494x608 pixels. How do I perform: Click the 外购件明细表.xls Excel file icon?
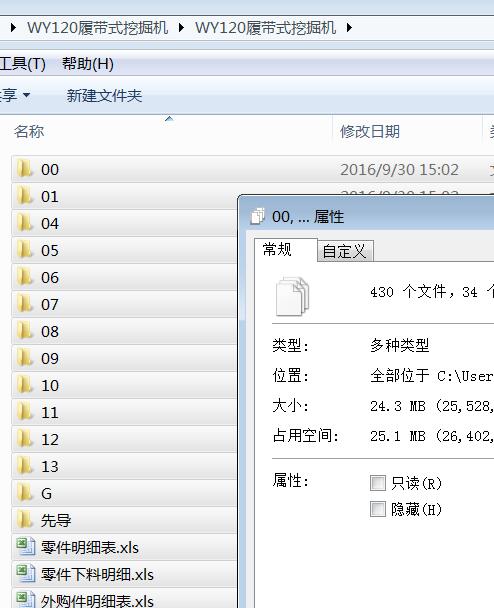pos(26,600)
